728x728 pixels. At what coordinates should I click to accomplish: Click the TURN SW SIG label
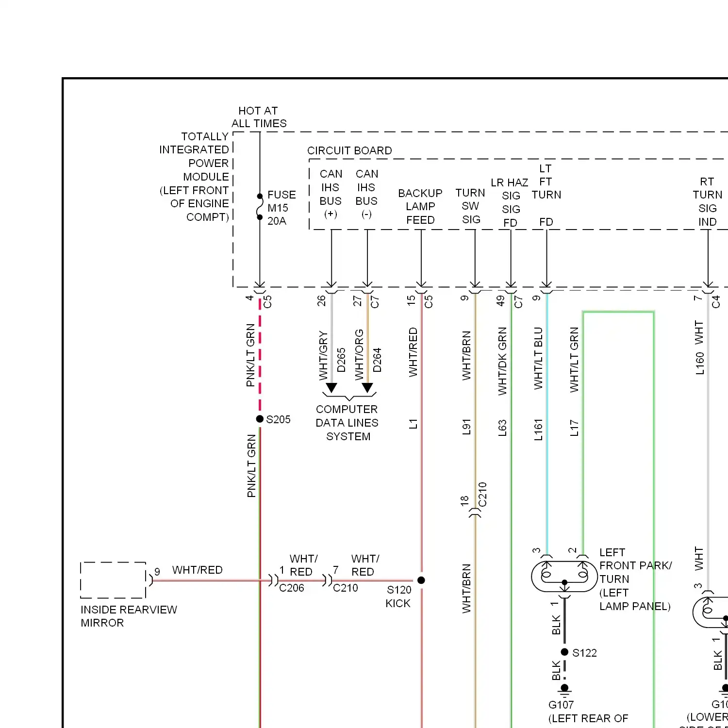point(470,206)
